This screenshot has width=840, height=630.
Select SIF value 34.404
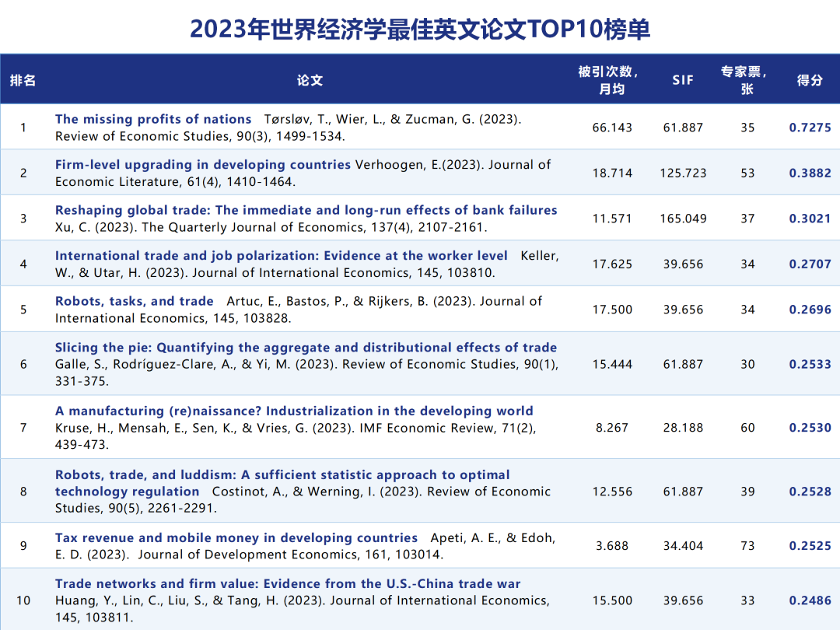(x=683, y=546)
